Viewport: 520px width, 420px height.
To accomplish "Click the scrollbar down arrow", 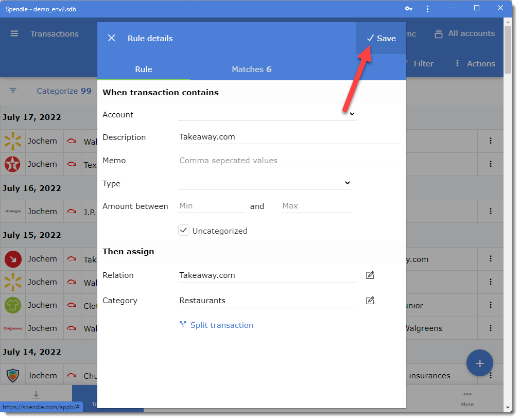I will tap(508, 408).
